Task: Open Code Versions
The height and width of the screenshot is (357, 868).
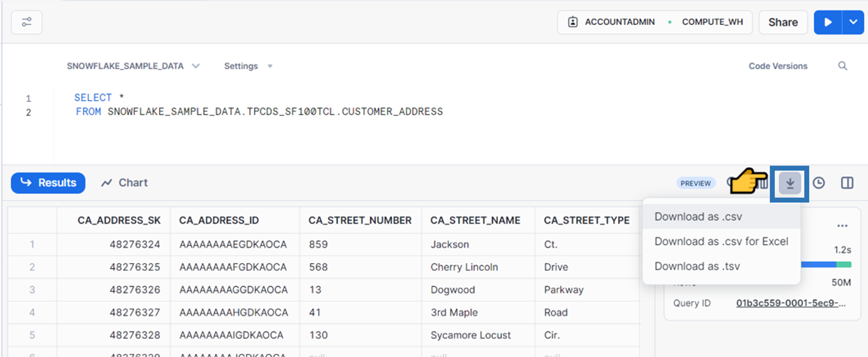Action: (x=778, y=66)
